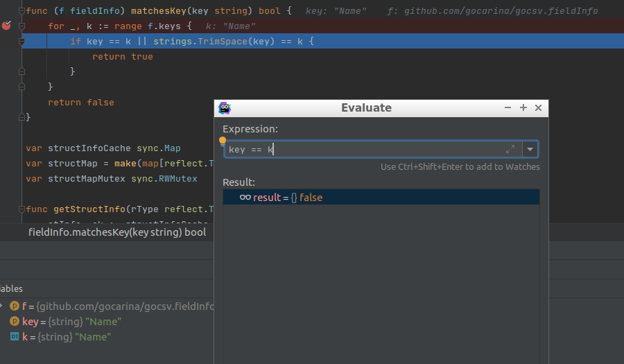Open the expression history dropdown

point(530,149)
